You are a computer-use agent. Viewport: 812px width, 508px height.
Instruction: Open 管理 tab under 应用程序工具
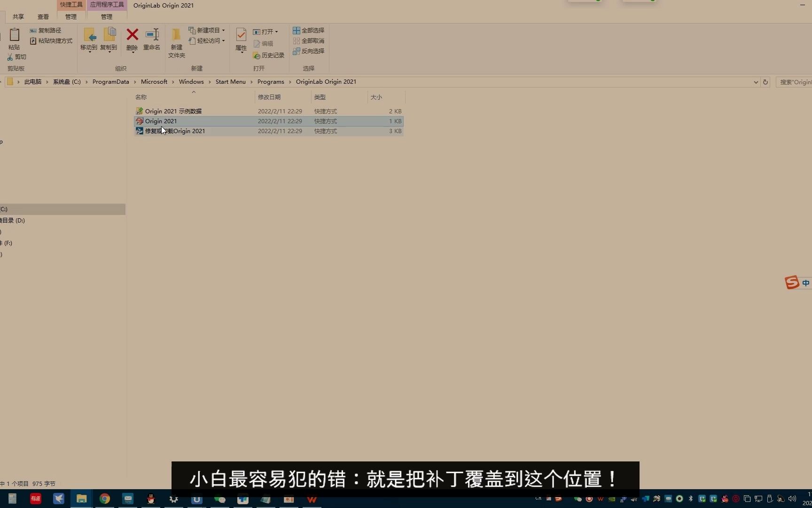(x=107, y=17)
